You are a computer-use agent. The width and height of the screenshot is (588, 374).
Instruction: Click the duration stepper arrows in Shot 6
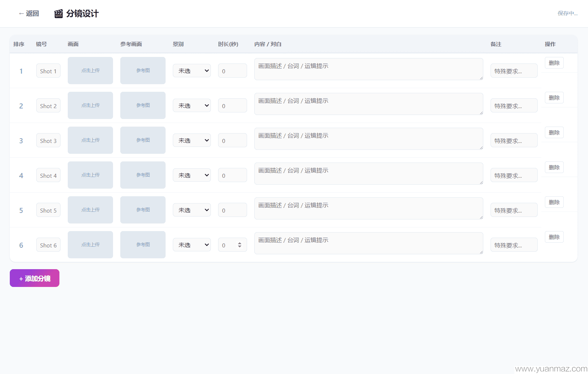pyautogui.click(x=239, y=245)
